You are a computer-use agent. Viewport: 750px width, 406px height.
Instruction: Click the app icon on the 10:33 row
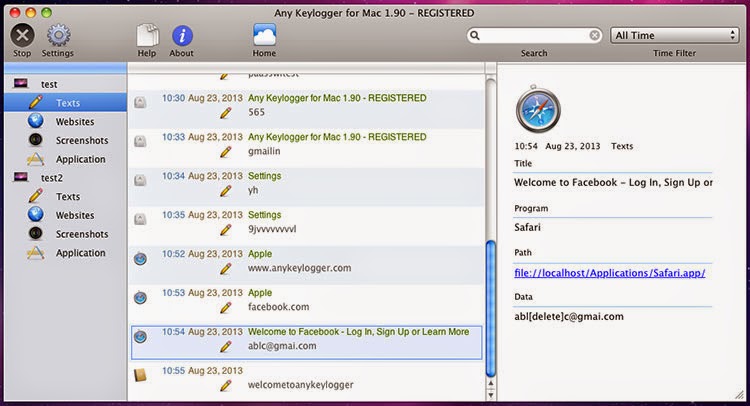click(x=140, y=141)
